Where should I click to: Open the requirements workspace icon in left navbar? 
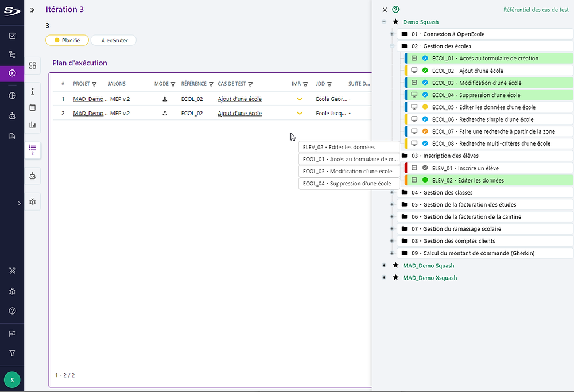pos(12,36)
